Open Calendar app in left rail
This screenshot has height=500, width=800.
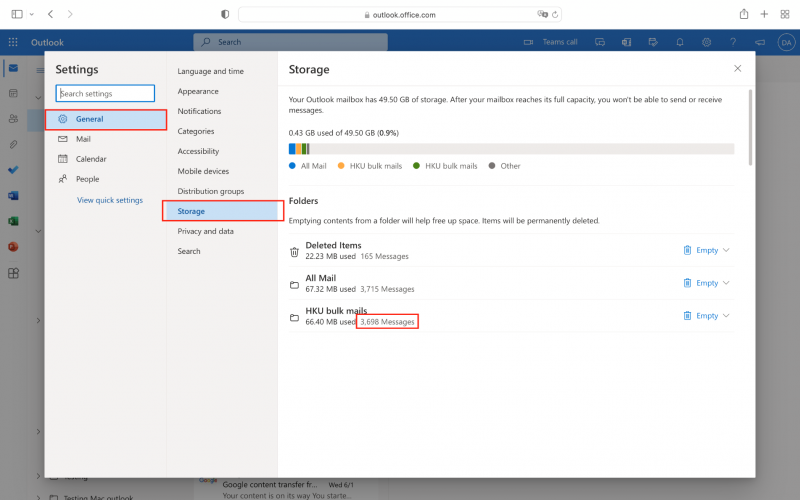pos(13,93)
